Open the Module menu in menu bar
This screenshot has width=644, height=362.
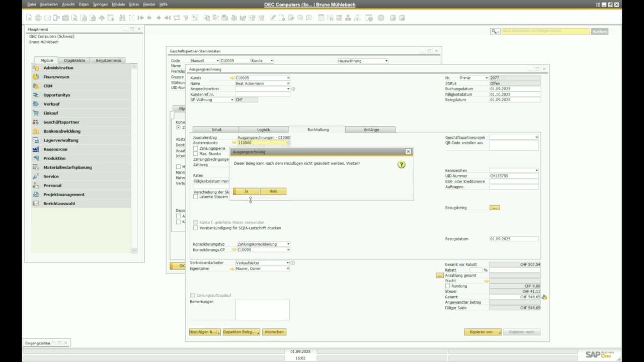(x=118, y=4)
